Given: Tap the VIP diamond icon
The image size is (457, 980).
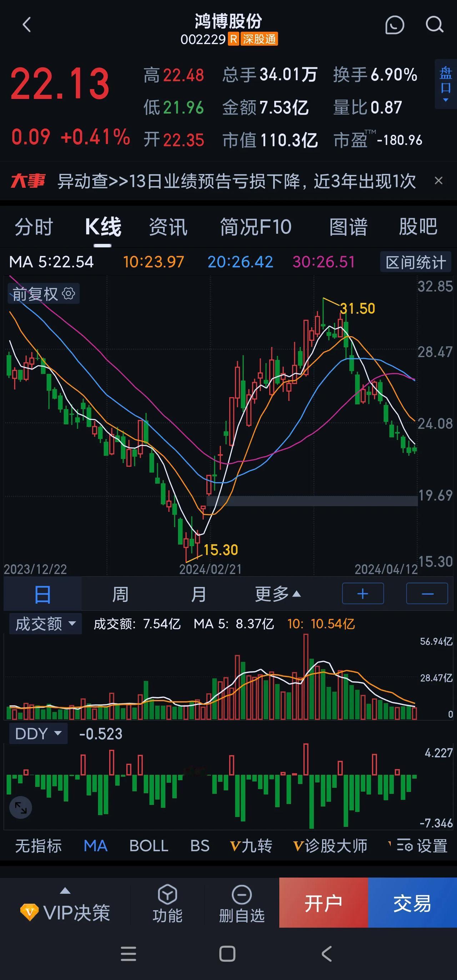Looking at the screenshot, I should click(x=30, y=912).
